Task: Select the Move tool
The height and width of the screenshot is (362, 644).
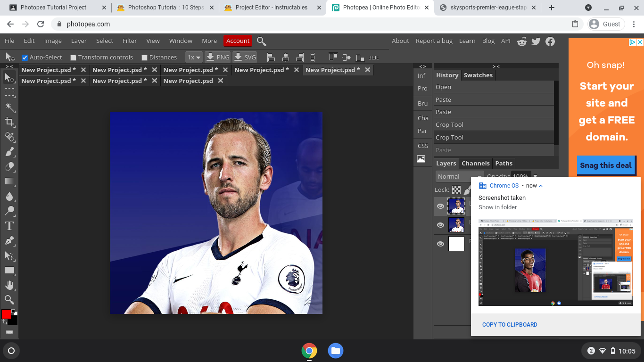Action: pos(9,78)
